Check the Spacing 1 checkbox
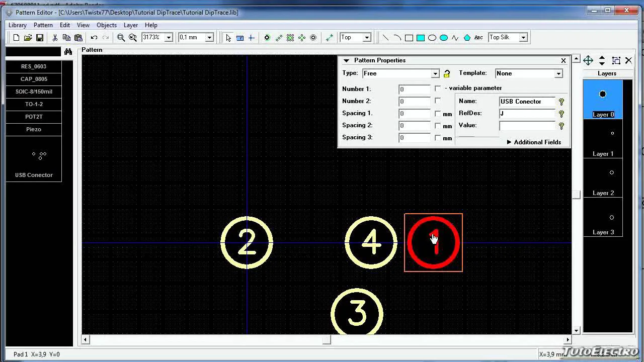The width and height of the screenshot is (644, 362). coord(438,114)
